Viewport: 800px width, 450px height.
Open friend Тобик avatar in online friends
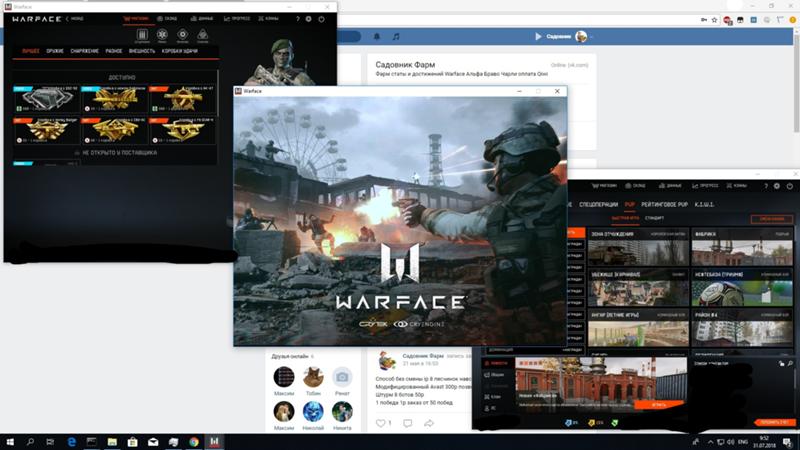tap(313, 377)
